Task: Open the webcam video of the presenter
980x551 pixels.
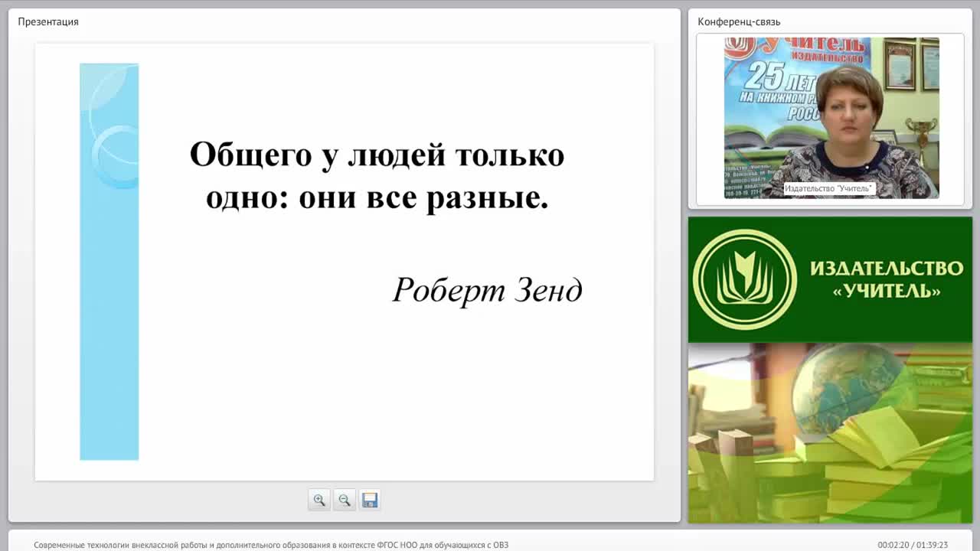Action: (831, 118)
